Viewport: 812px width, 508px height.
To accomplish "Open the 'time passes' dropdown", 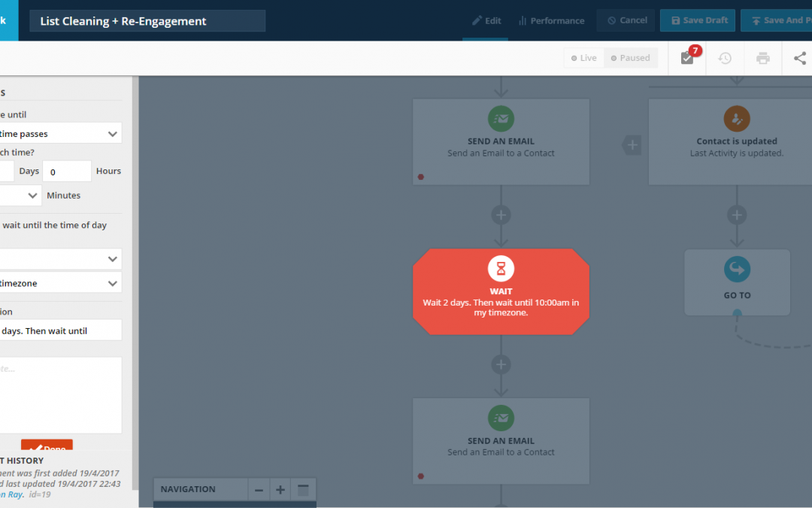I will coord(60,133).
